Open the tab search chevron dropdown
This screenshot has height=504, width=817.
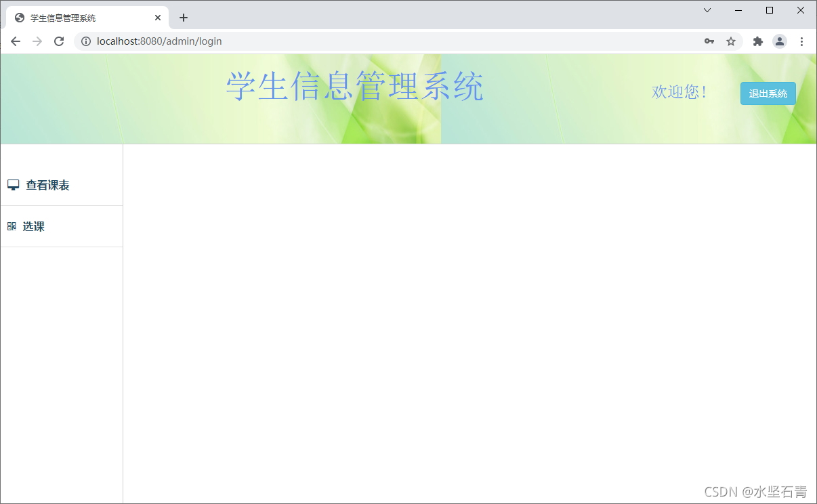tap(707, 10)
